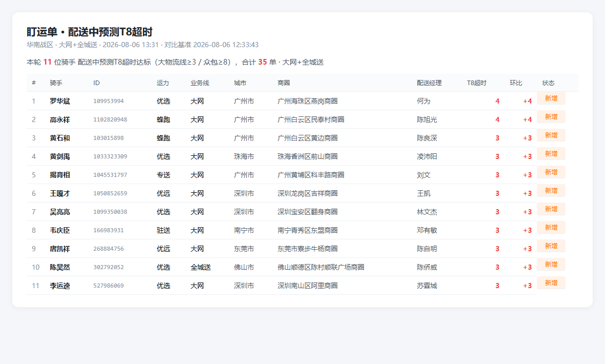605x364 pixels.
Task: Select rider name 揭育相
Action: (x=60, y=175)
